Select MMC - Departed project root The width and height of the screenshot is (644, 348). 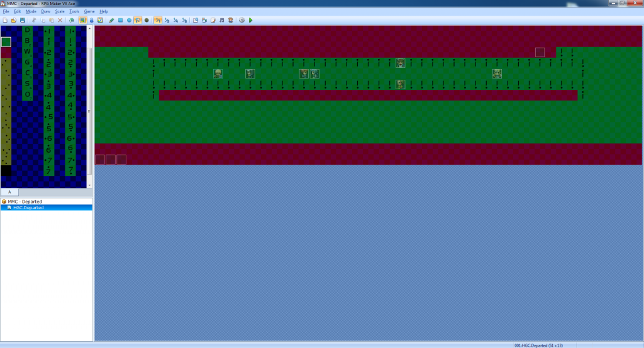[25, 202]
